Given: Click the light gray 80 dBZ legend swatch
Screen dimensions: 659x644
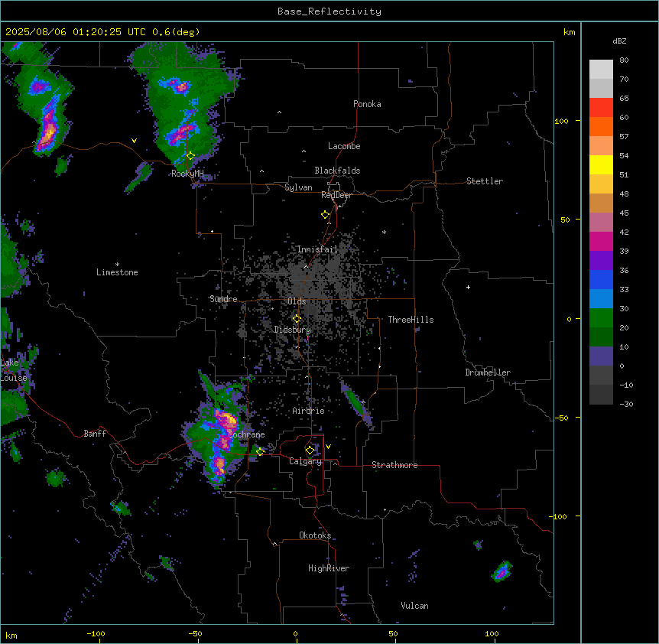Looking at the screenshot, I should [x=601, y=70].
